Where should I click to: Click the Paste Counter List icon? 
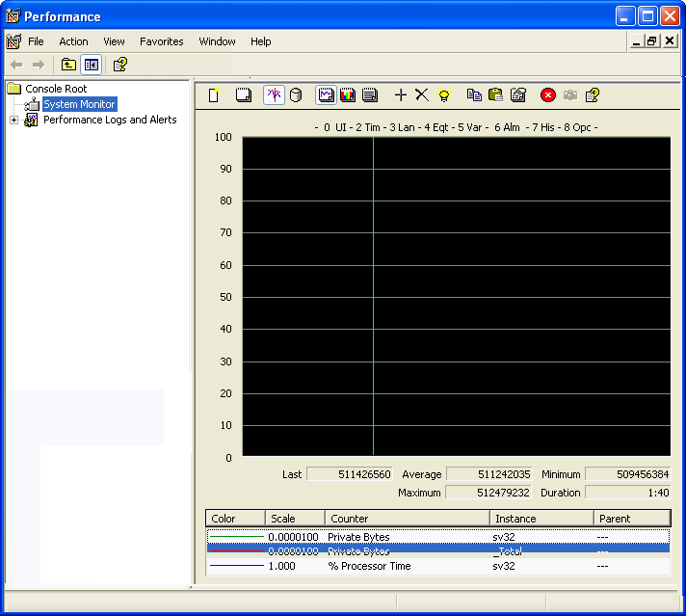pos(495,95)
